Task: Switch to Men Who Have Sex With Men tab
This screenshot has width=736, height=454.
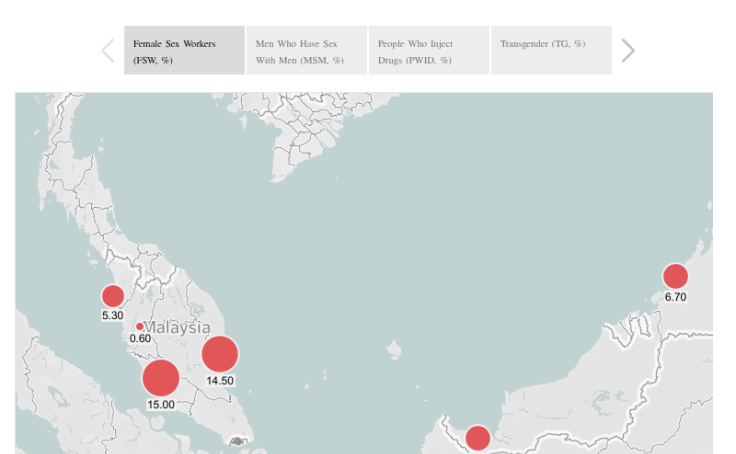Action: click(306, 51)
